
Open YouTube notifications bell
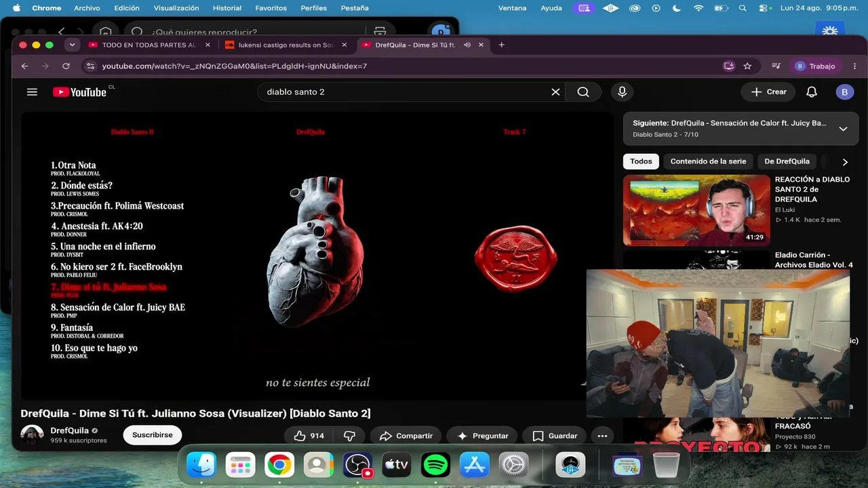812,92
